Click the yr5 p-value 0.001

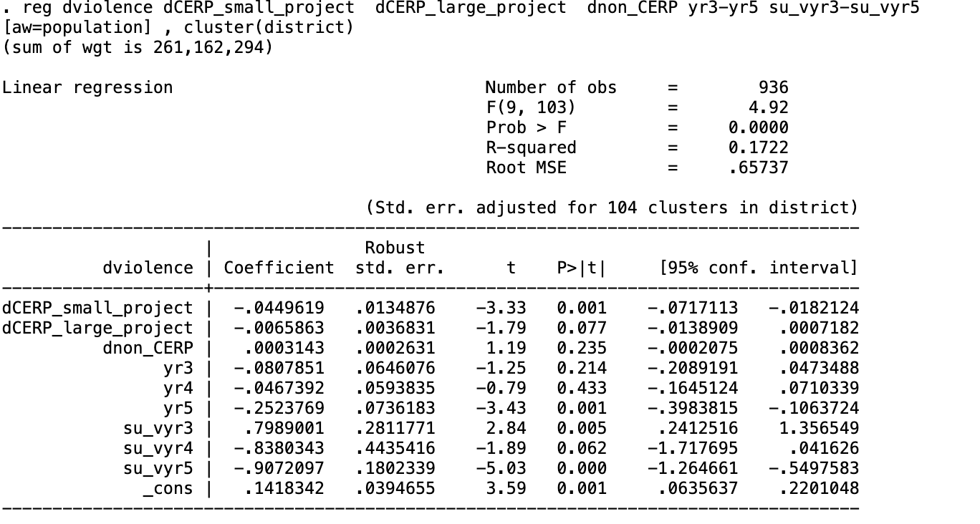coord(582,408)
